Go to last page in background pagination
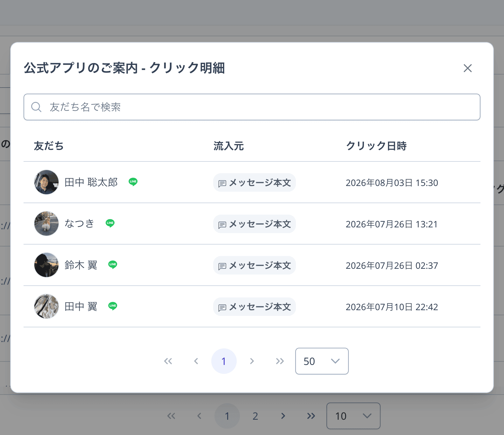This screenshot has width=504, height=435. click(311, 416)
